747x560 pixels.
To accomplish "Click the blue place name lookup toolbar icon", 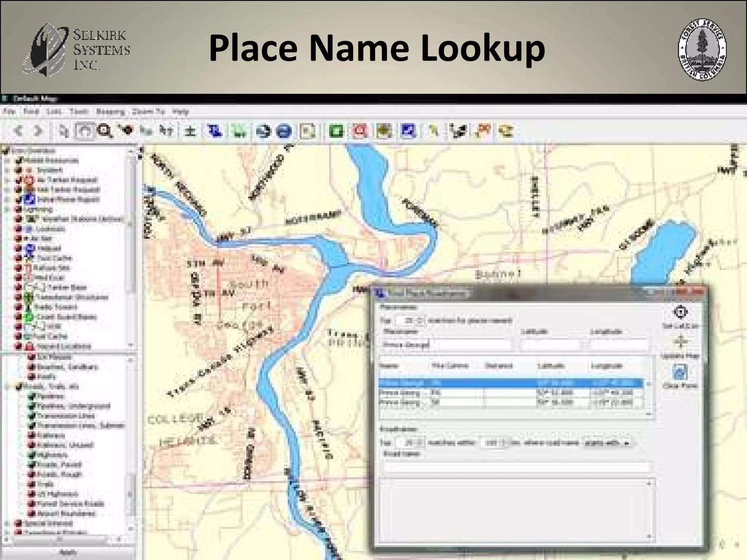I will click(x=215, y=131).
